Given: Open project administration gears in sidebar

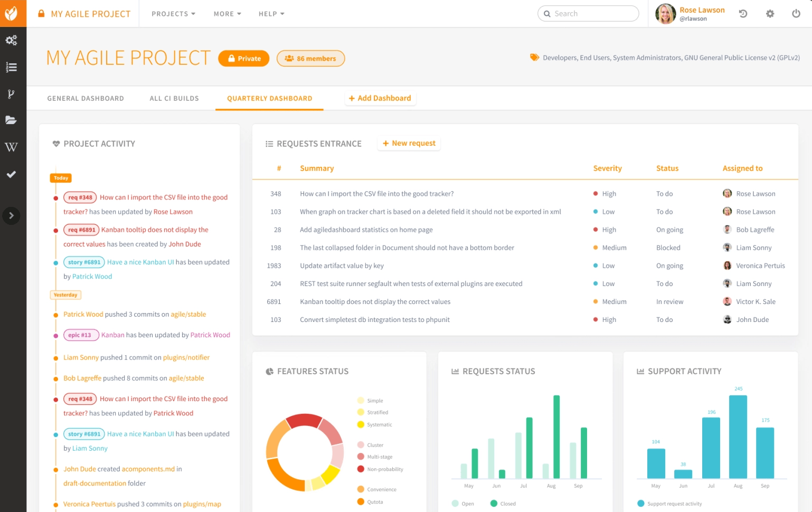Looking at the screenshot, I should (11, 40).
